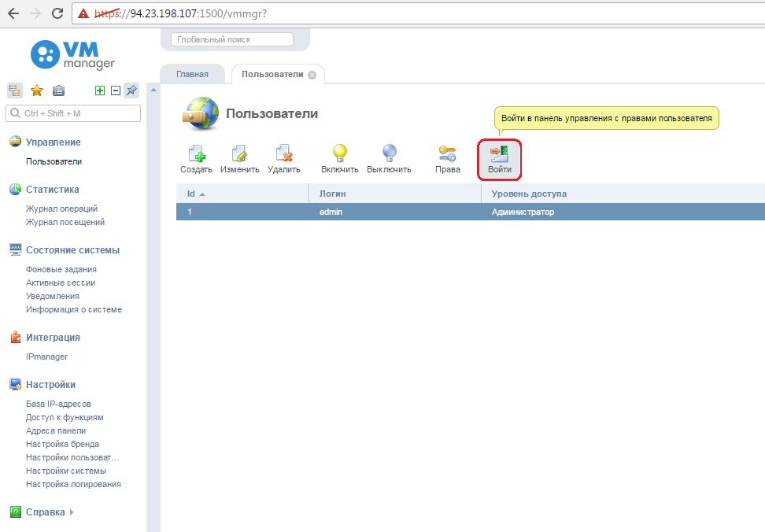Collapse the Настройки section
Screen dimensions: 765x532
point(50,384)
